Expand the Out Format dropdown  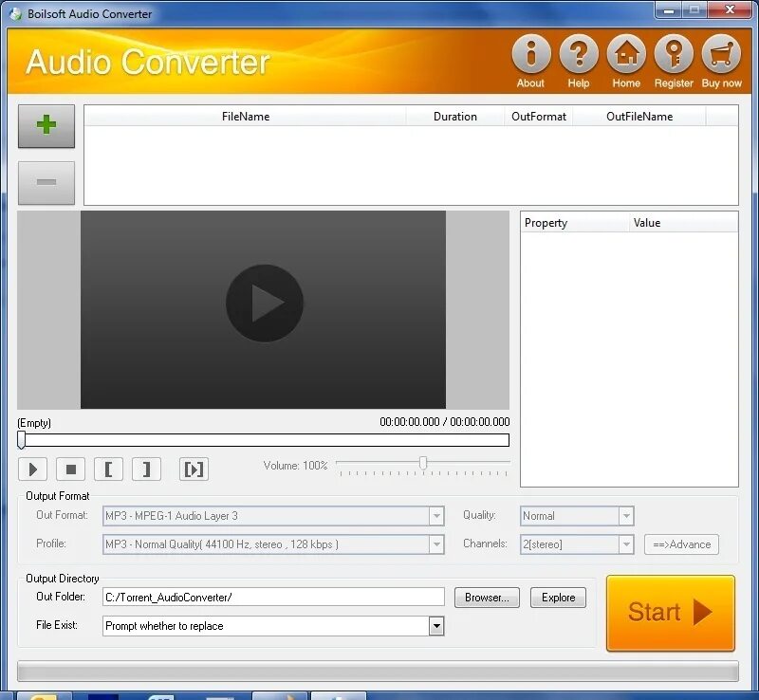click(x=436, y=516)
